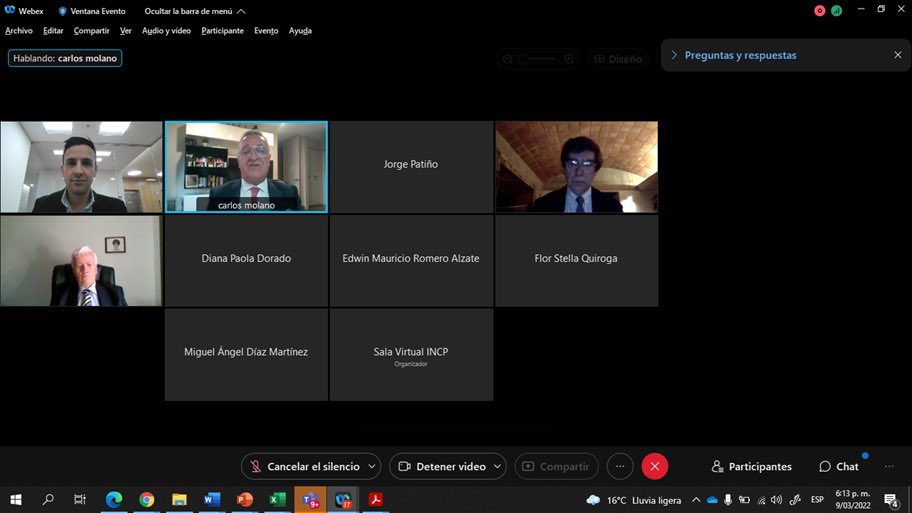The width and height of the screenshot is (912, 513).
Task: Click Ocultar la barra de menú
Action: click(x=195, y=11)
